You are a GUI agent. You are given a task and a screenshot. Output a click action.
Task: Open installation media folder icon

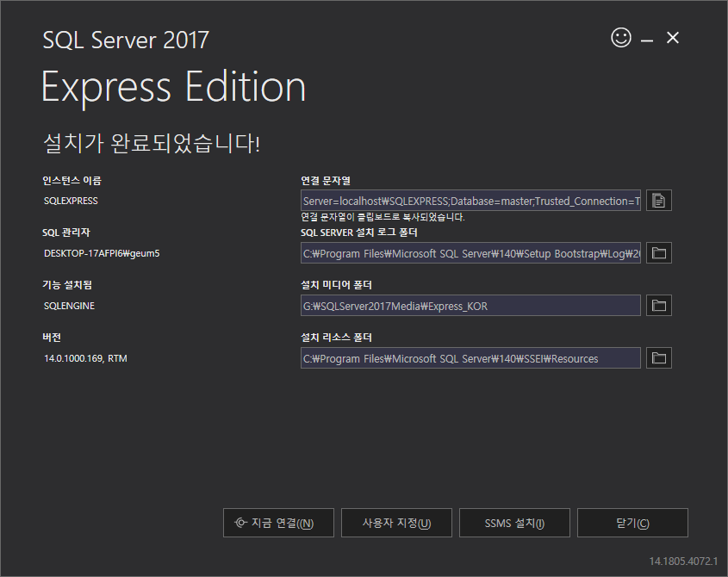pos(659,306)
